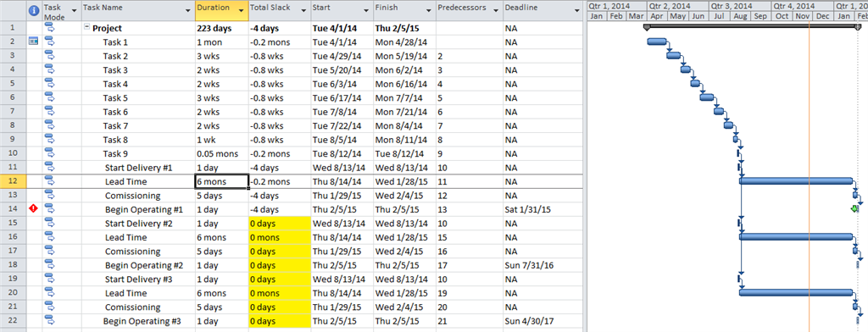Click the auto-schedule task mode icon for Task 2

tap(50, 55)
